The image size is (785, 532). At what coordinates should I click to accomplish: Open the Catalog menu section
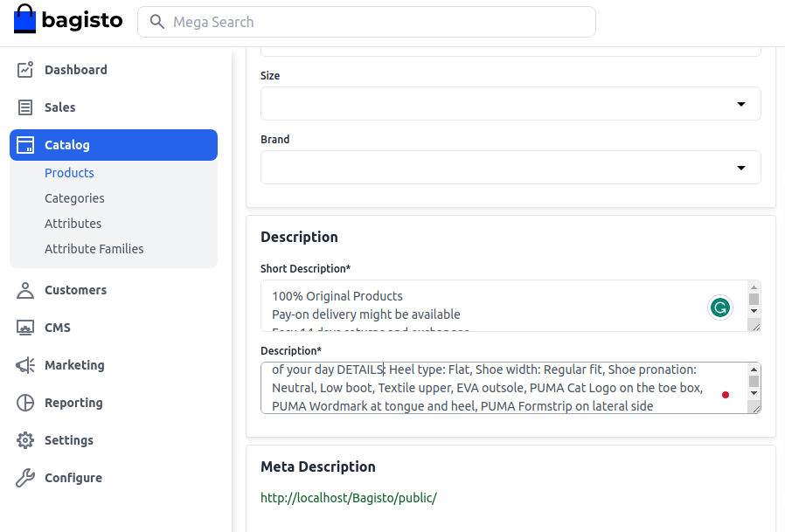coord(114,145)
